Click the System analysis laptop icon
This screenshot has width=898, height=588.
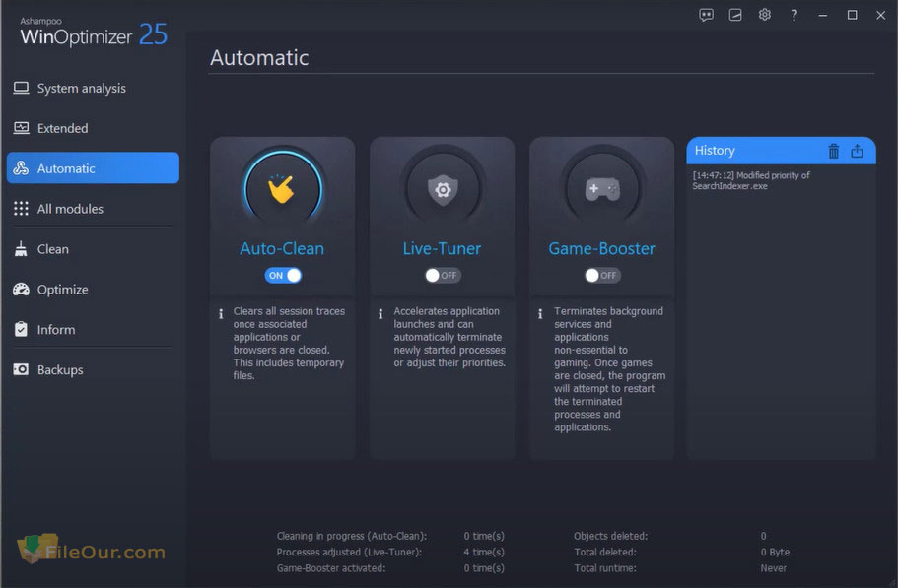(21, 88)
